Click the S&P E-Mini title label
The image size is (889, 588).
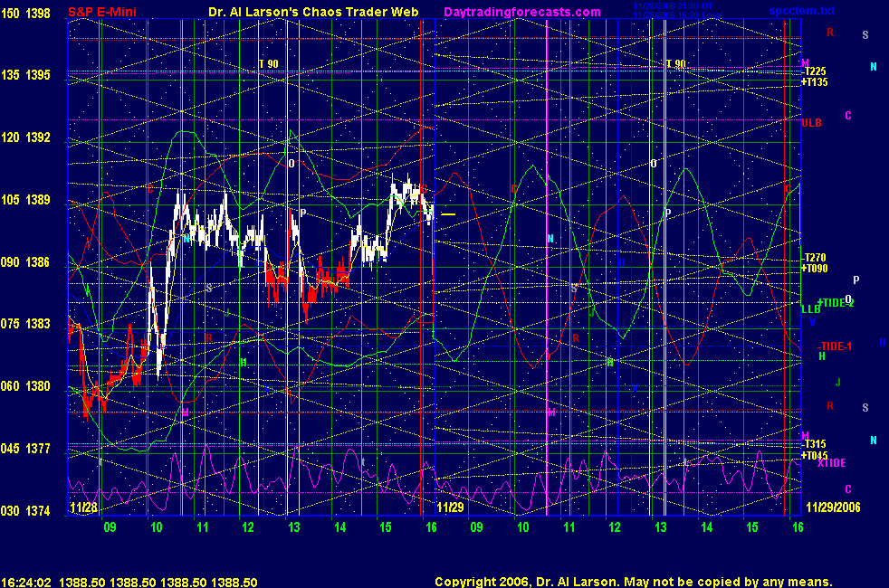click(100, 13)
